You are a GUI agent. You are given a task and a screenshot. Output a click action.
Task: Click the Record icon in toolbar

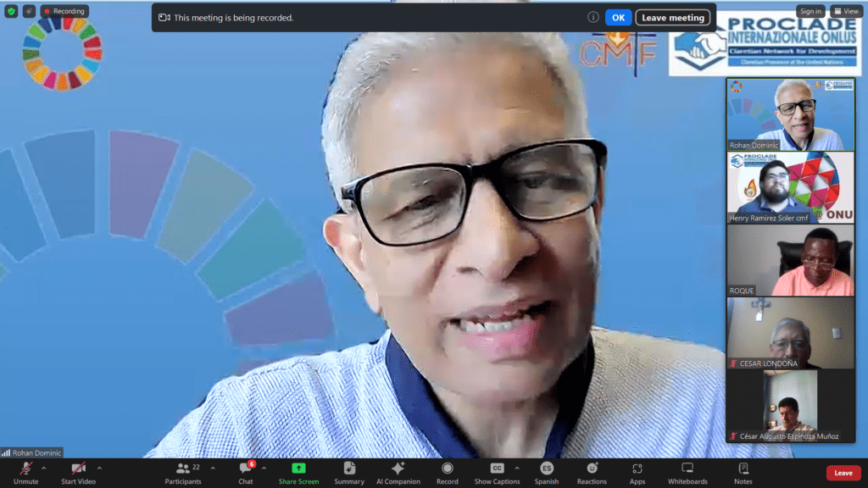coord(447,469)
